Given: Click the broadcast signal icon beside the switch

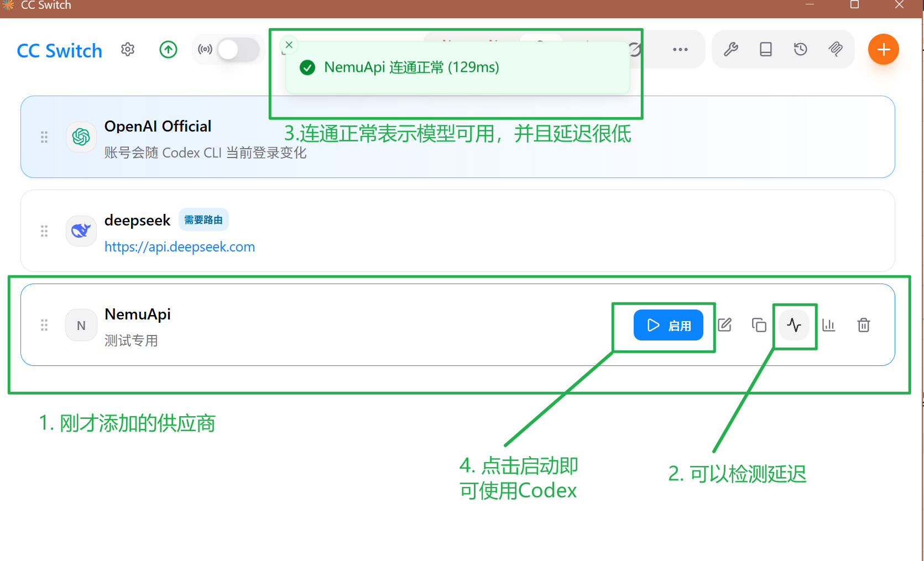Looking at the screenshot, I should tap(205, 50).
